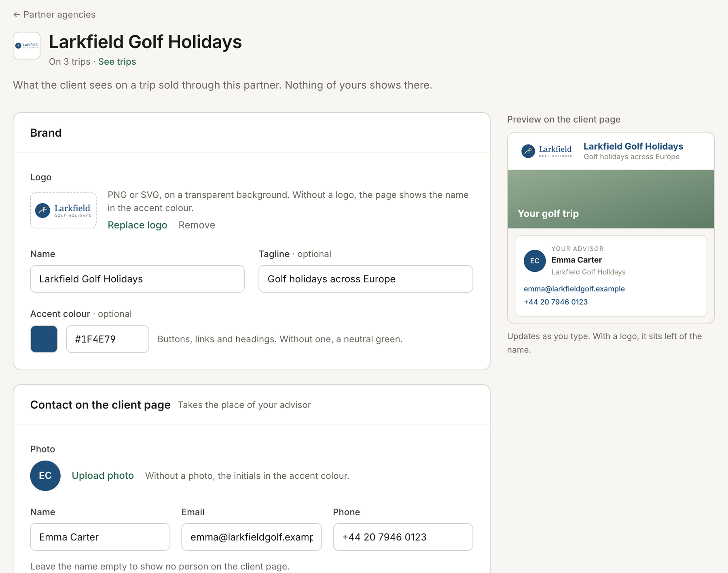
Task: Remove the current logo
Action: 197,225
